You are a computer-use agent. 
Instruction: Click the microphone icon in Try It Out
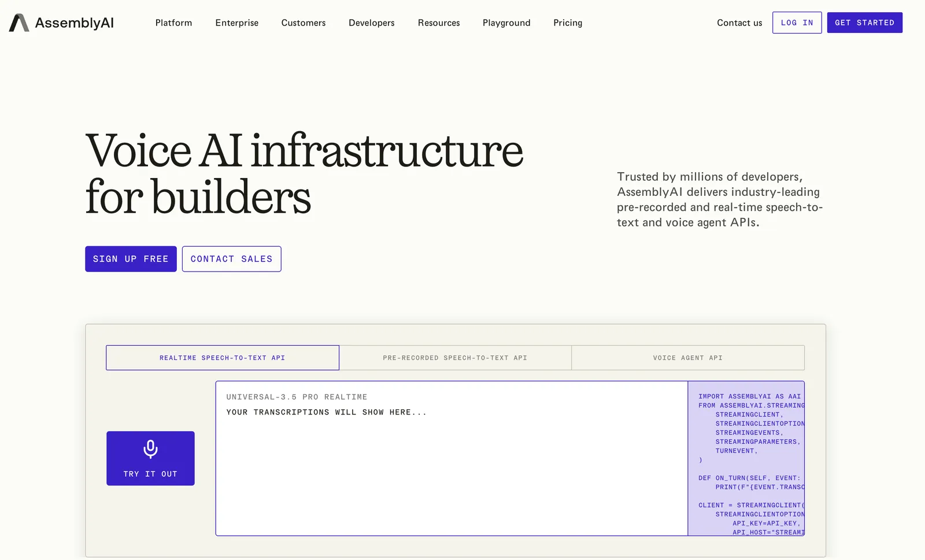(150, 449)
